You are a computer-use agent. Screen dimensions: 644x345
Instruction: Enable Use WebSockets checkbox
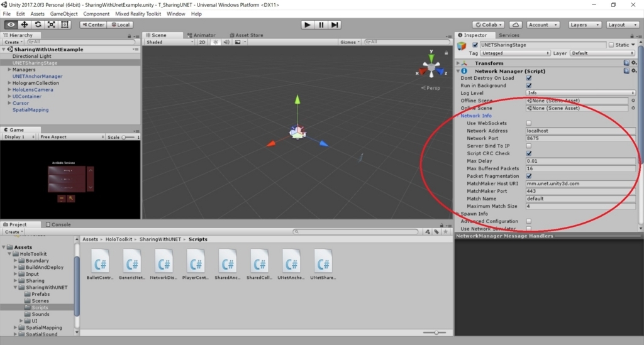[x=529, y=123]
